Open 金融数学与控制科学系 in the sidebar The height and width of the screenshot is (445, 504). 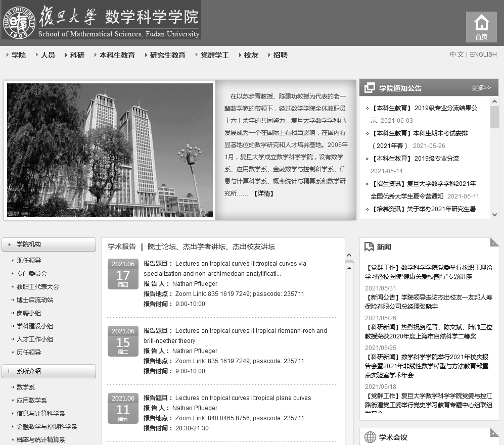[47, 427]
